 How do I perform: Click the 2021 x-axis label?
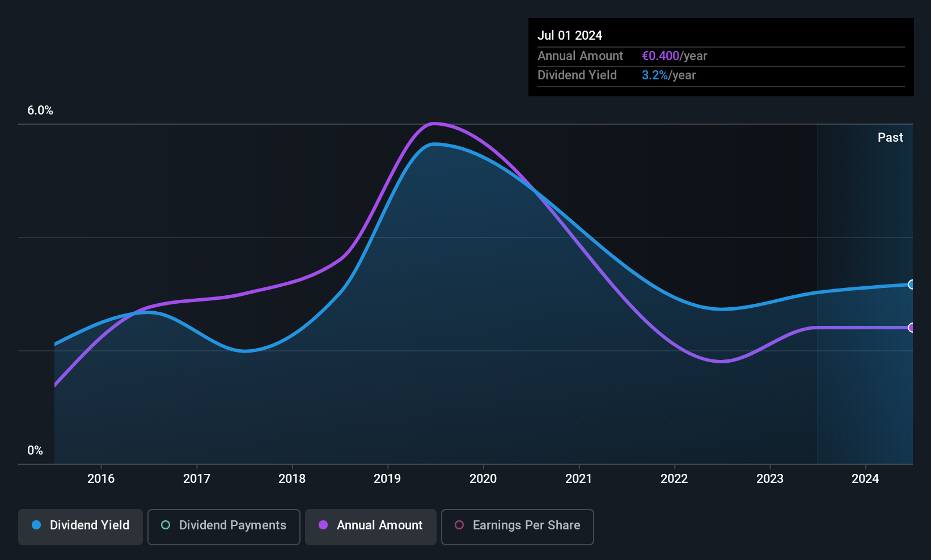point(579,478)
